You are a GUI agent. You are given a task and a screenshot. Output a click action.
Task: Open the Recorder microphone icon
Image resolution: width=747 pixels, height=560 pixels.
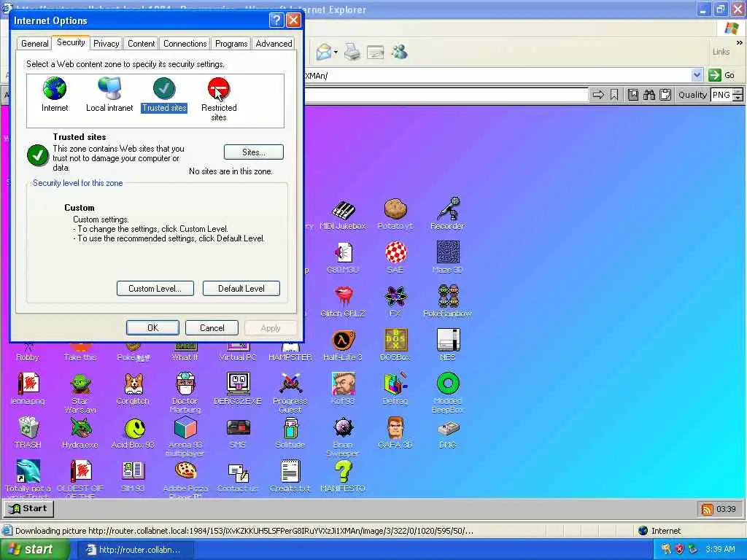[x=448, y=209]
